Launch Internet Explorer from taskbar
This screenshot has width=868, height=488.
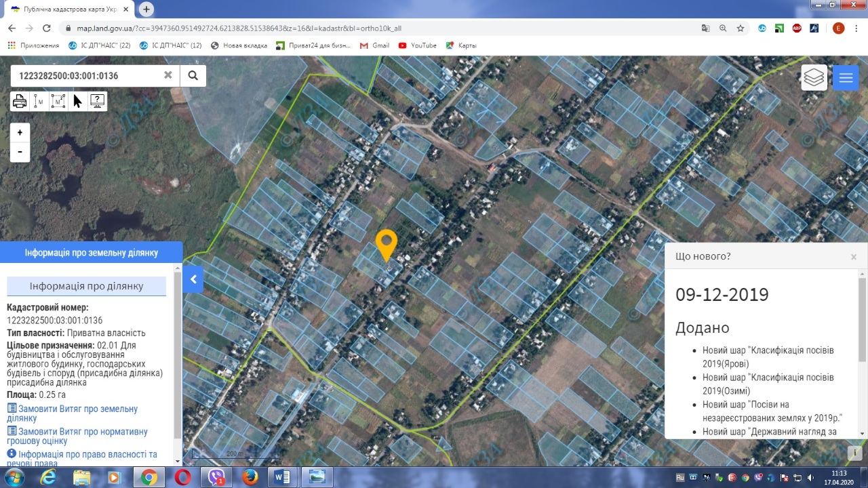[x=48, y=477]
